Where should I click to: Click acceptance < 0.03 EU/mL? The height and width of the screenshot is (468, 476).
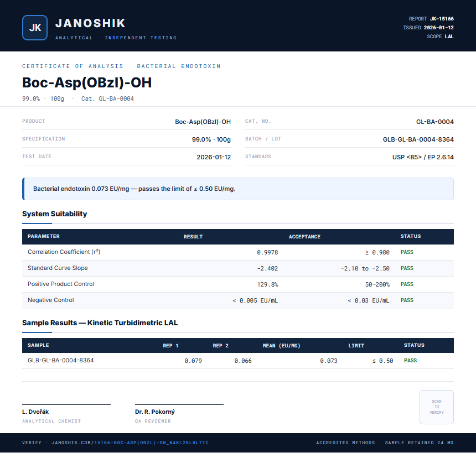[368, 300]
